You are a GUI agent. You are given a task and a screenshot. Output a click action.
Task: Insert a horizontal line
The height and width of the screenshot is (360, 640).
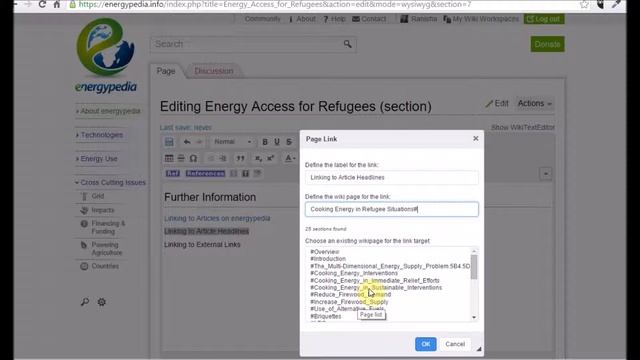(x=181, y=158)
